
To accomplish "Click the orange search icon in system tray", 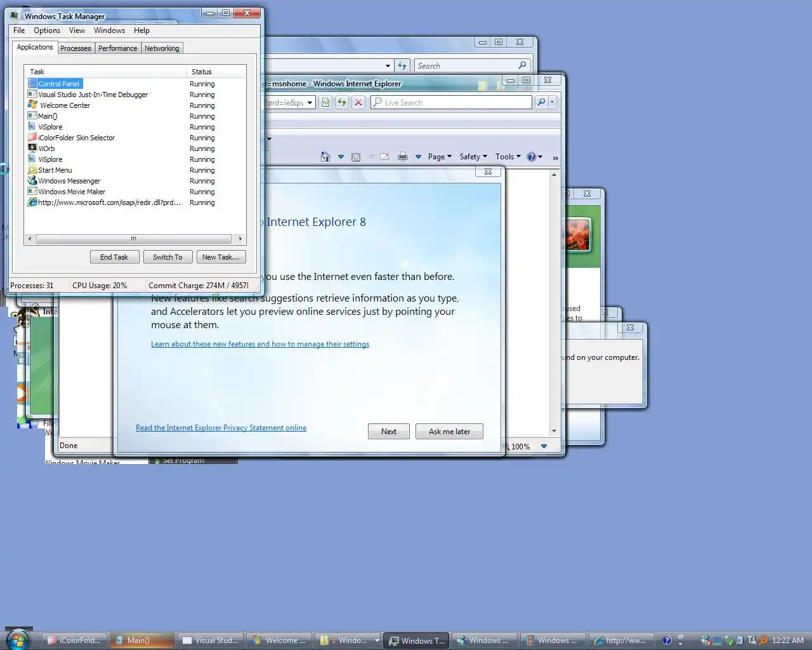I will pos(763,640).
